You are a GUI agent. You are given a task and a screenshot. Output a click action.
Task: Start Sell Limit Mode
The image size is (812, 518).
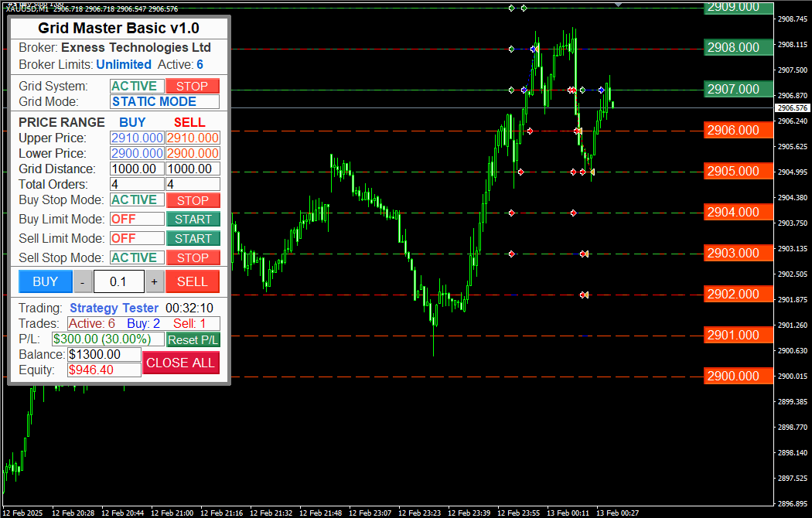tap(193, 238)
